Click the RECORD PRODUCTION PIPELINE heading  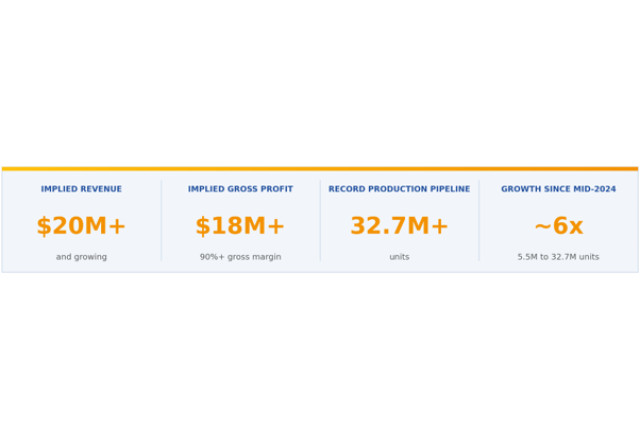click(x=399, y=189)
